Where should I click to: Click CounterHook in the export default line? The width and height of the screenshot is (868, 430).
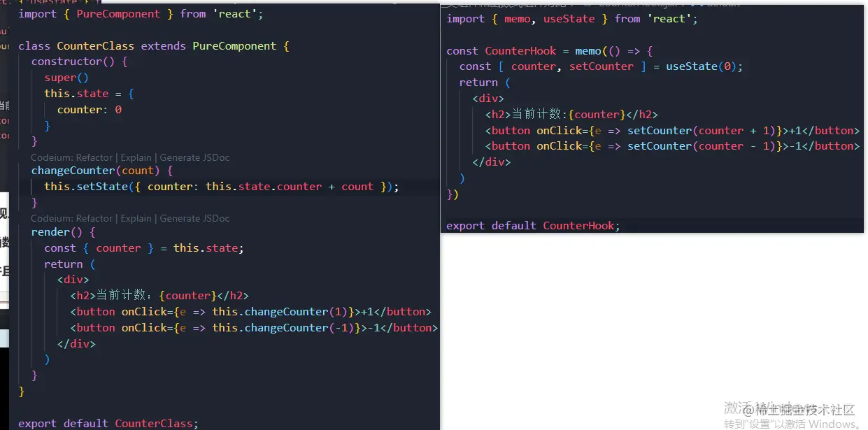[x=578, y=225]
